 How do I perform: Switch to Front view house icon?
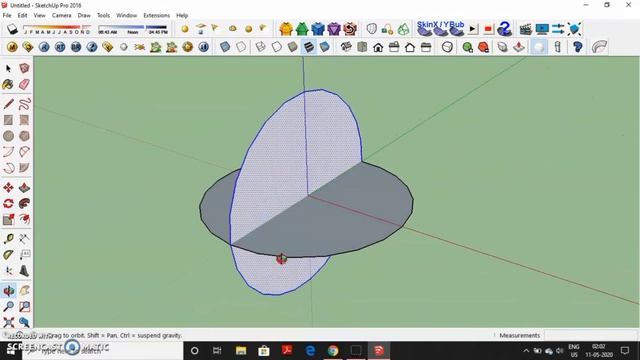[x=378, y=47]
